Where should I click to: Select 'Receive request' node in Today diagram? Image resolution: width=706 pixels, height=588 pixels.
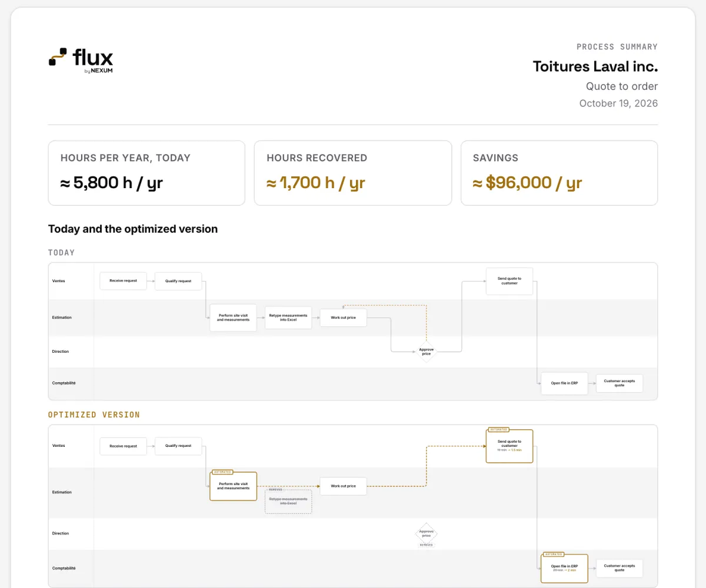(123, 281)
